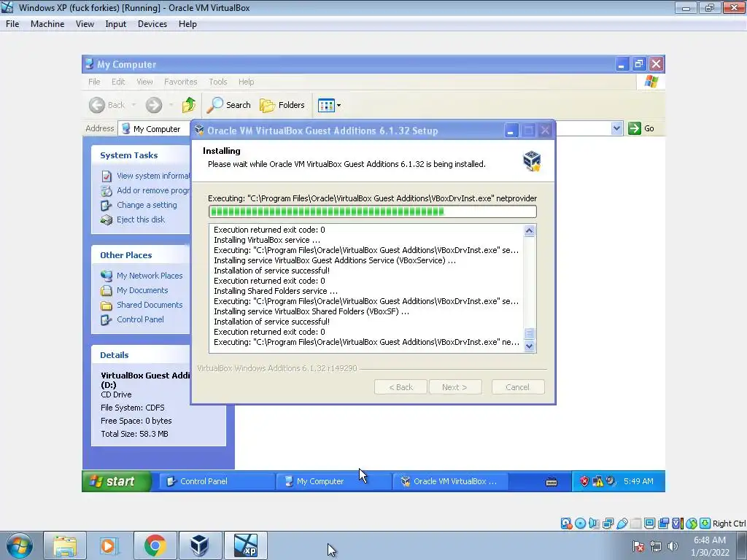Click the VirtualBox audio status icon
Viewport: 747px width, 560px height.
tap(594, 524)
